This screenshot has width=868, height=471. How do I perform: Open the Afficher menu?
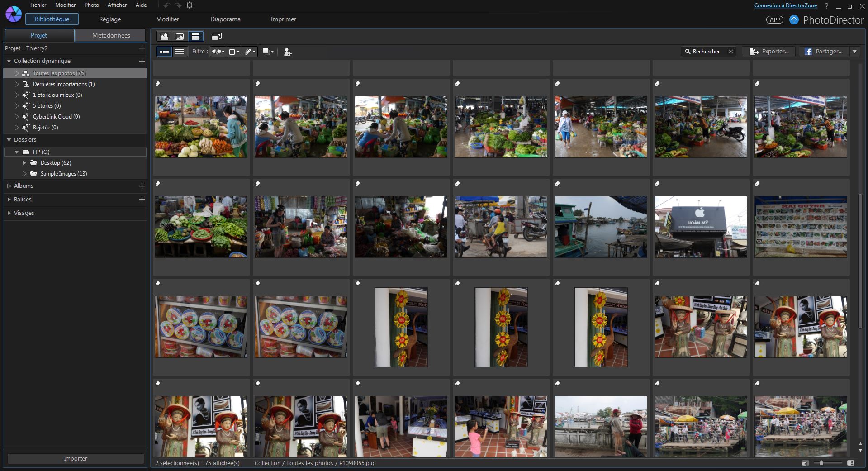click(x=117, y=5)
